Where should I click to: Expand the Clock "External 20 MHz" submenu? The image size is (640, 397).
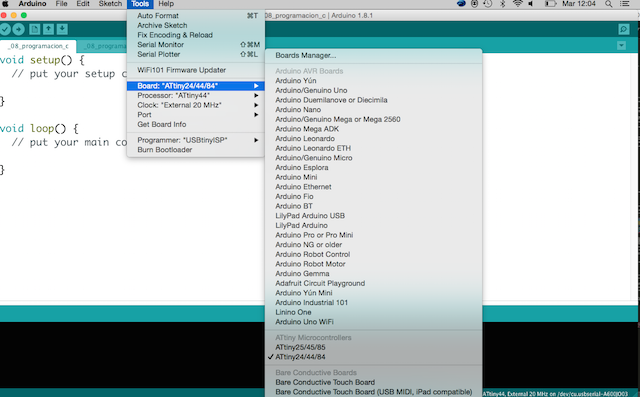(x=196, y=105)
